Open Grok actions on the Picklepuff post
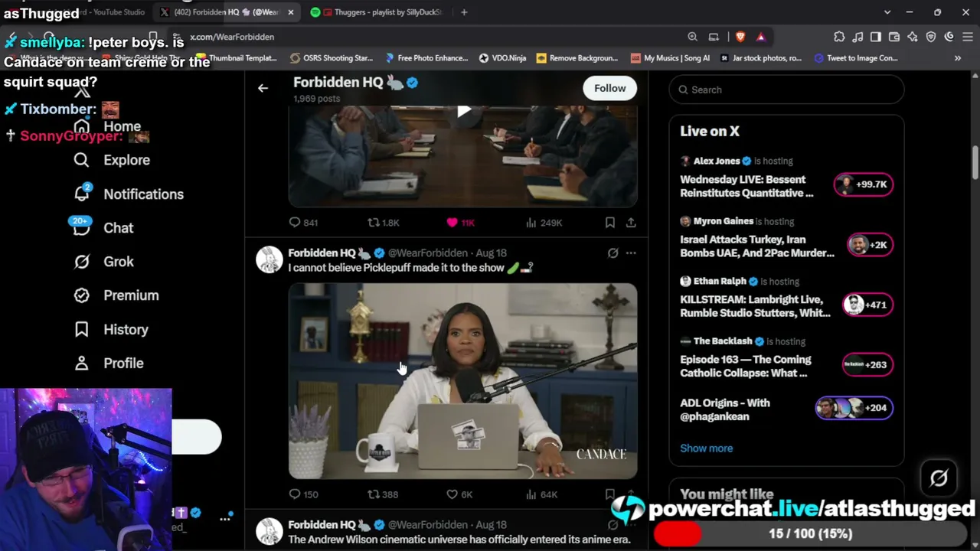 click(612, 253)
